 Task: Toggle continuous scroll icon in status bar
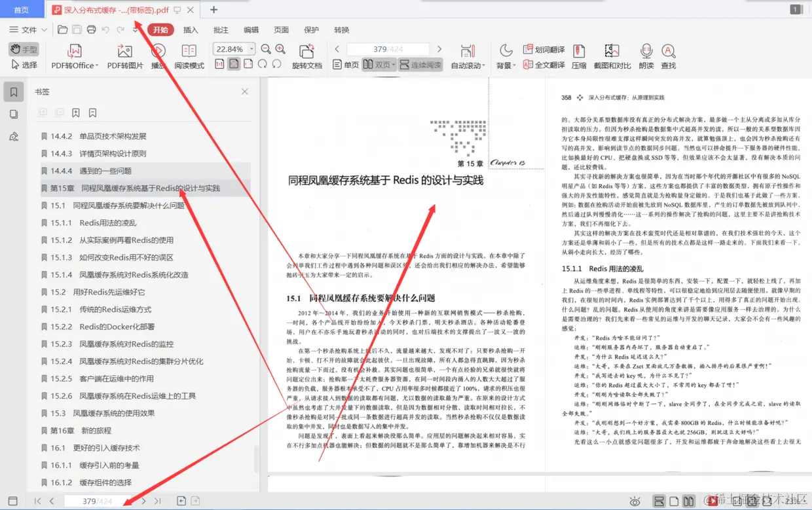coord(659,501)
